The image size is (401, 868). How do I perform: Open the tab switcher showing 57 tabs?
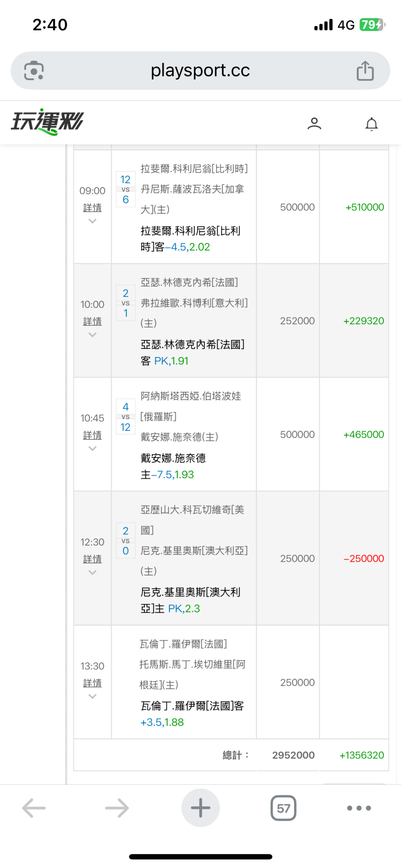click(283, 808)
